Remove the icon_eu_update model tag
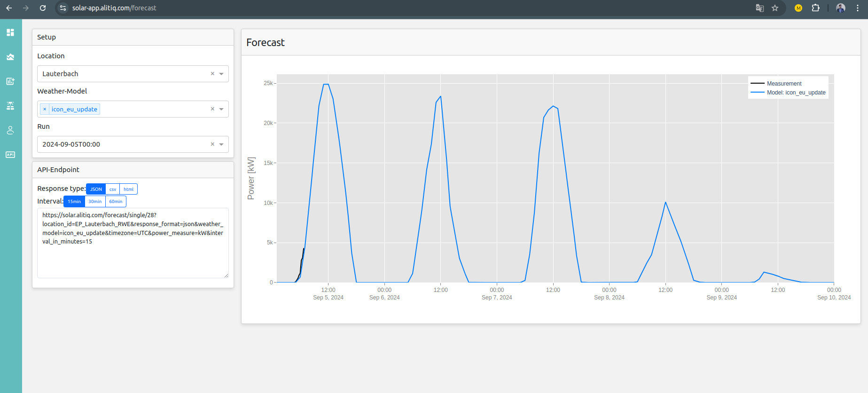The width and height of the screenshot is (868, 393). [x=45, y=109]
